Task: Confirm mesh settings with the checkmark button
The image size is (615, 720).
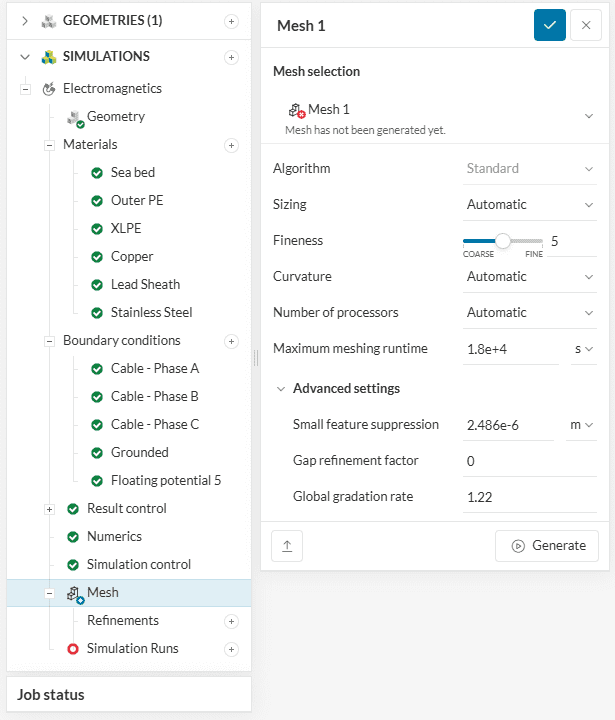Action: pos(550,25)
